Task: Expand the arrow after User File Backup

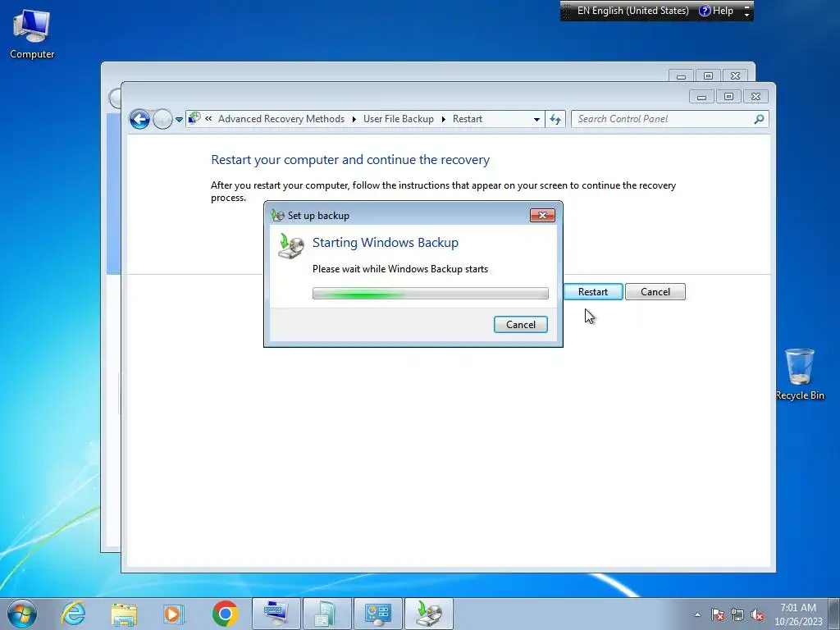Action: [444, 119]
